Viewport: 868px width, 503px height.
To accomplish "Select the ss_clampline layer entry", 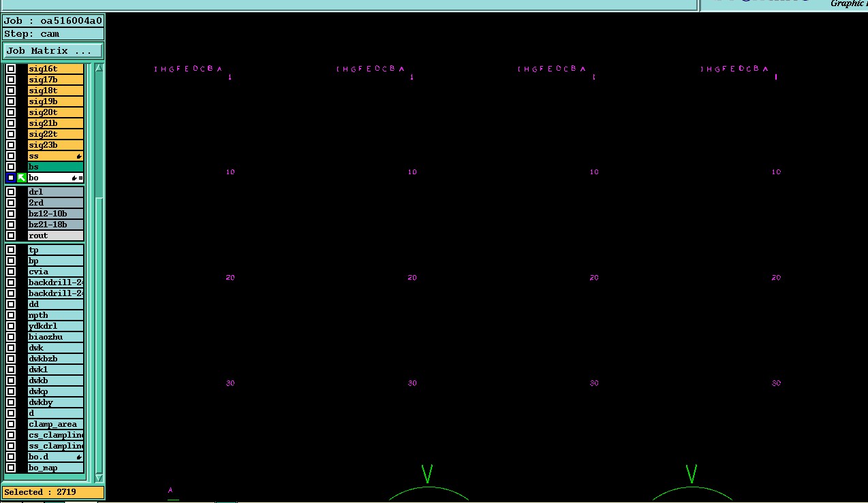I will (56, 446).
